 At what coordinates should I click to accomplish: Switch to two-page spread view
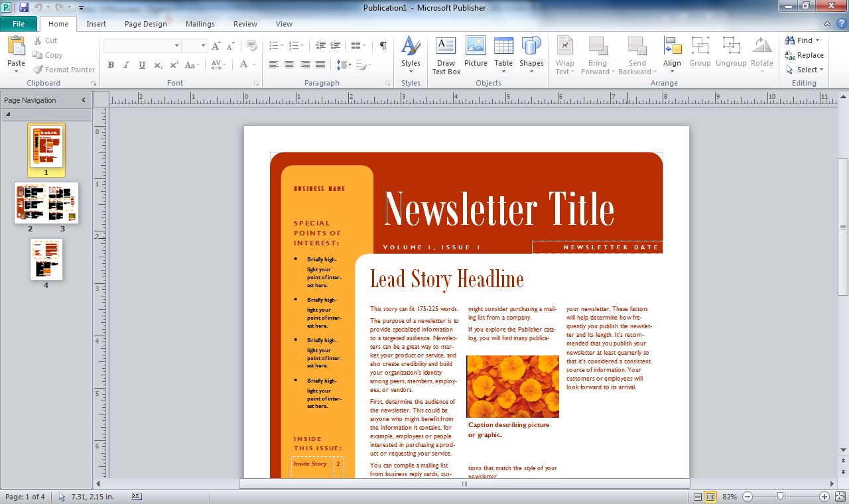click(710, 497)
